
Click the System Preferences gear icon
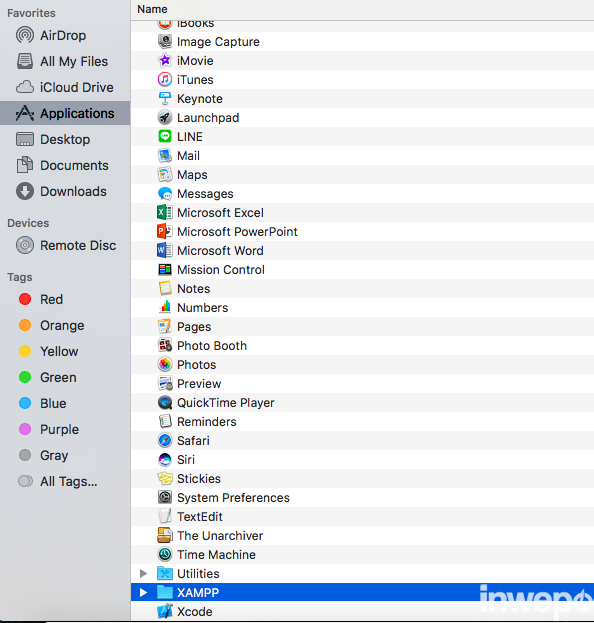tap(165, 497)
